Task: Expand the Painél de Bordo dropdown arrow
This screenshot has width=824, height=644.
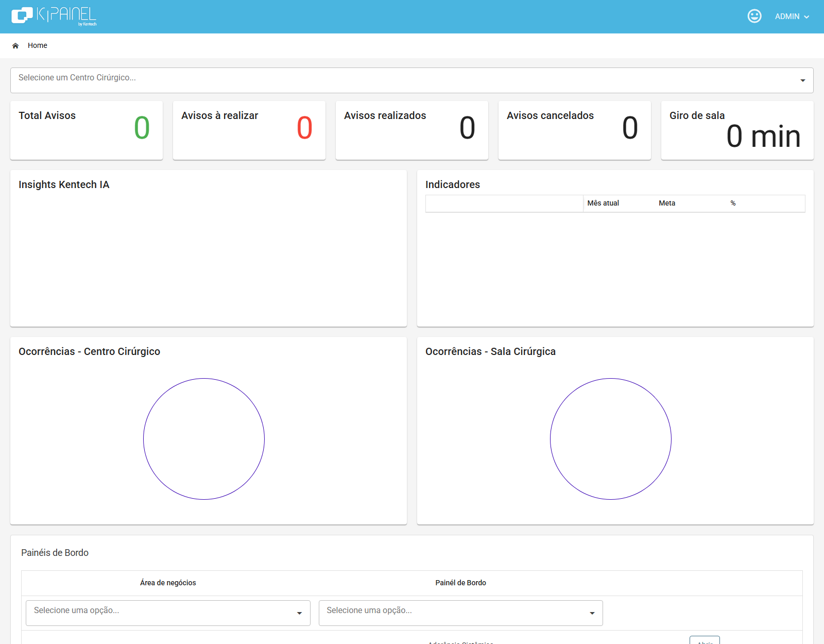Action: 592,613
